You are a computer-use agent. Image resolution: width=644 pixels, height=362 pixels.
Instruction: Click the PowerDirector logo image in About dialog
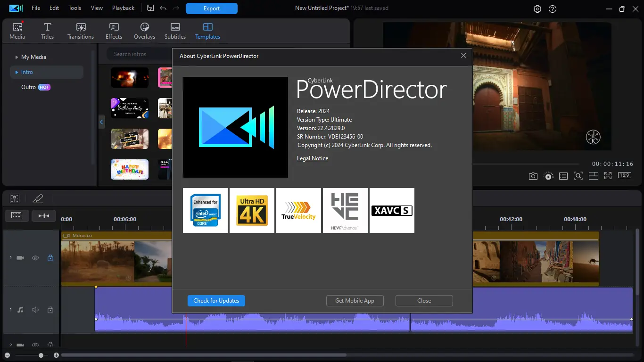235,127
